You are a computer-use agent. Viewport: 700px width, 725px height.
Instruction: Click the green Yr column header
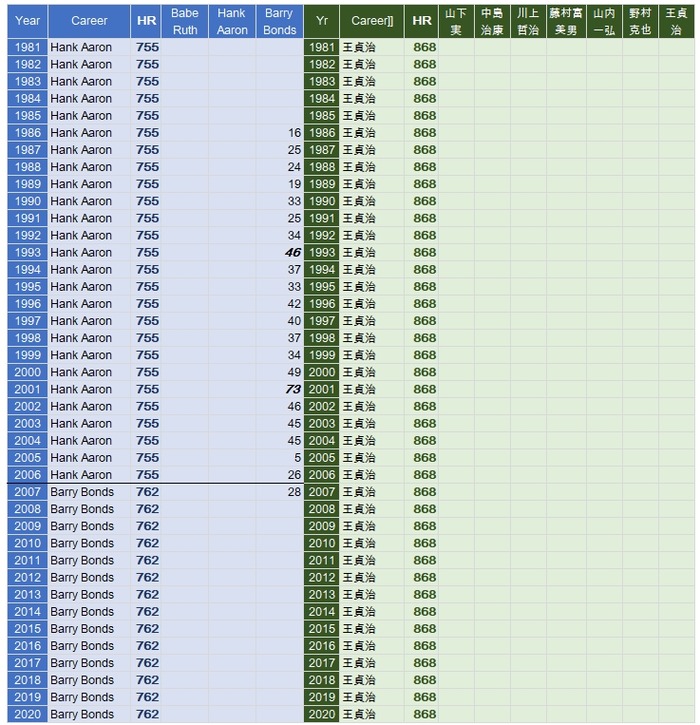click(x=322, y=21)
